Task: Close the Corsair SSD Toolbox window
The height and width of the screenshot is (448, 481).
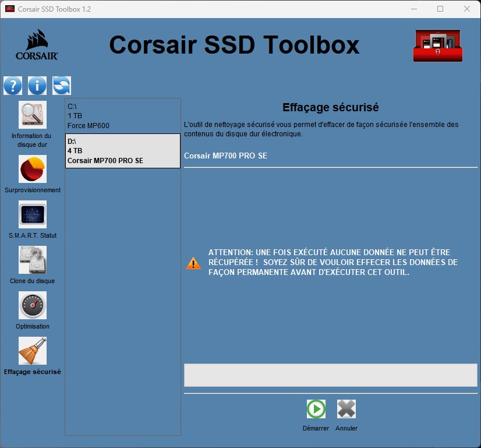Action: coord(467,9)
